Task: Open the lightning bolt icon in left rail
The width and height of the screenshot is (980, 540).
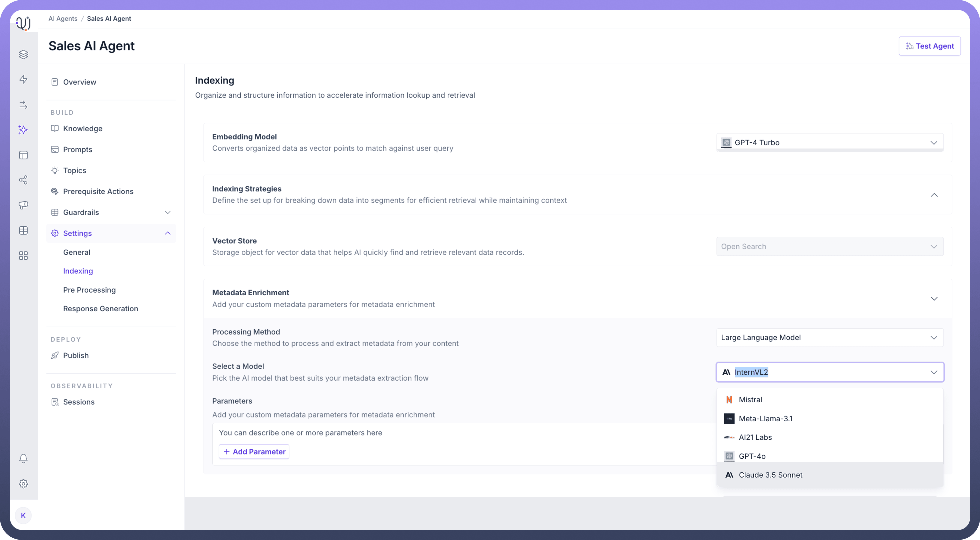Action: 23,79
